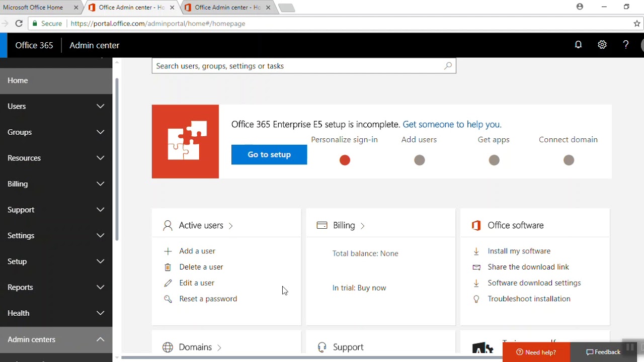644x362 pixels.
Task: Click the Need help? button
Action: (536, 352)
